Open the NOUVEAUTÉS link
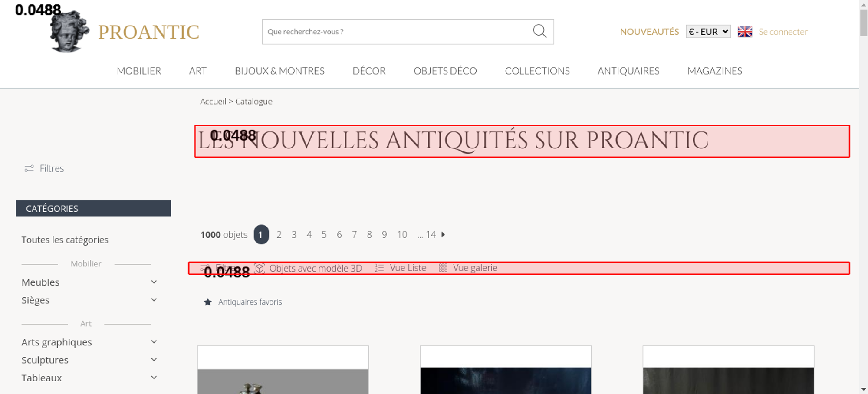 click(x=649, y=32)
